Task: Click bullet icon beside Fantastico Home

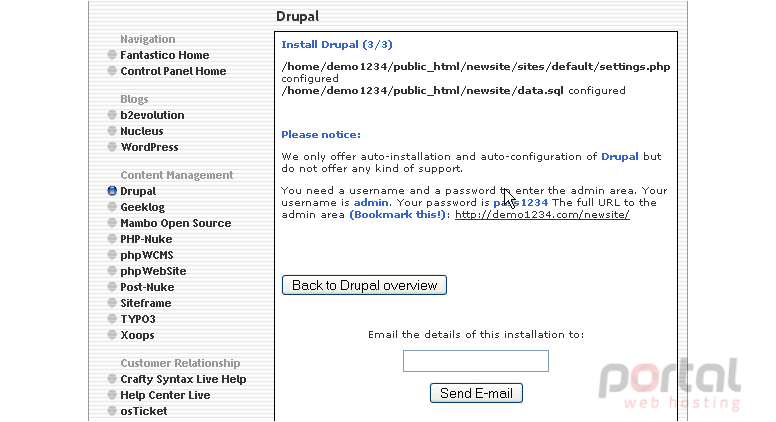Action: (112, 54)
